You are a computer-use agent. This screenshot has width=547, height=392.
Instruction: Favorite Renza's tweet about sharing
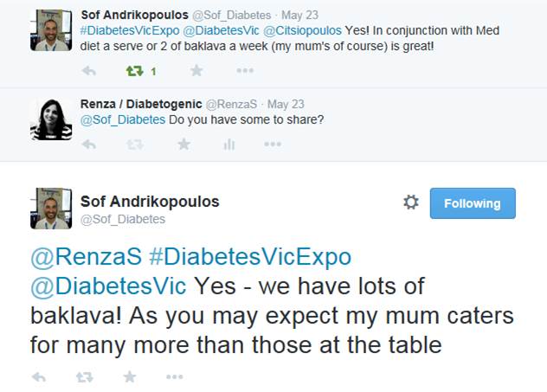(x=183, y=145)
